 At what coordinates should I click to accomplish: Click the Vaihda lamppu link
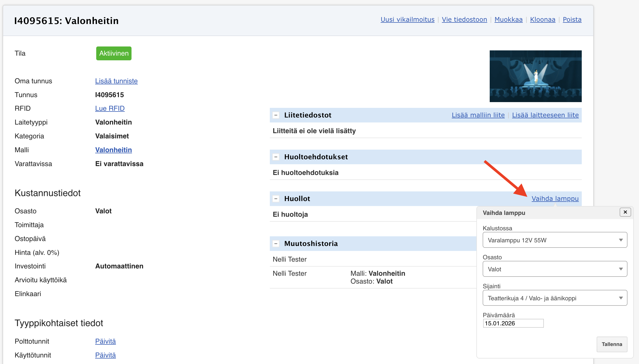555,199
